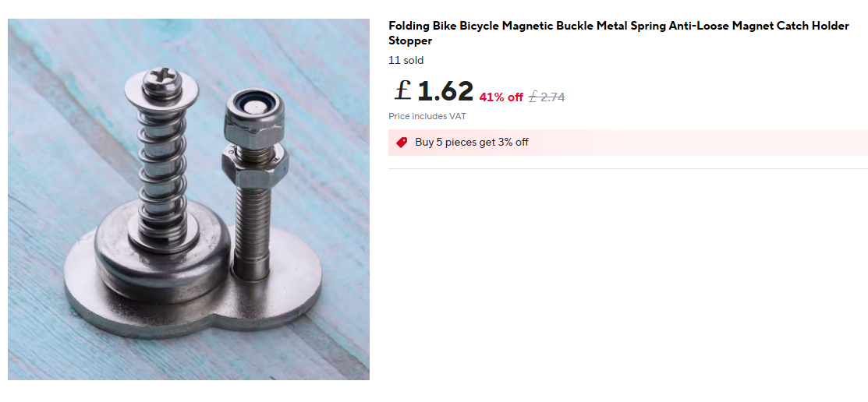Click the struck-through £2.74 original price

(x=547, y=97)
